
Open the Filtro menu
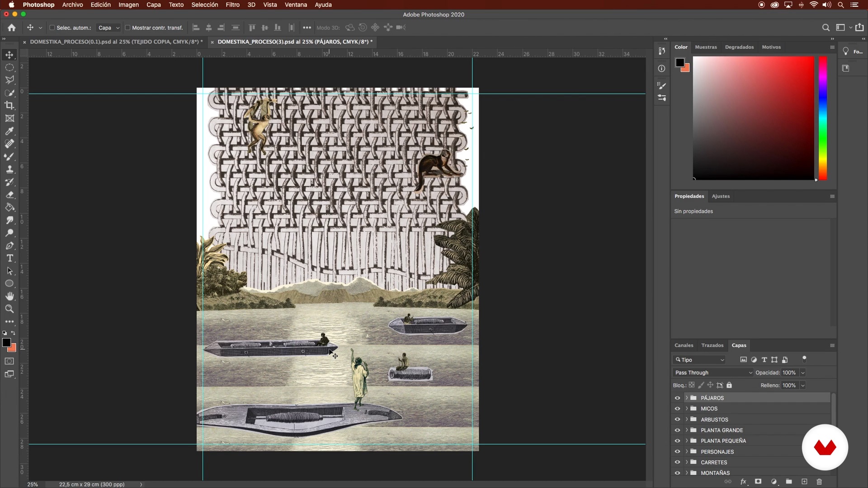coord(232,5)
